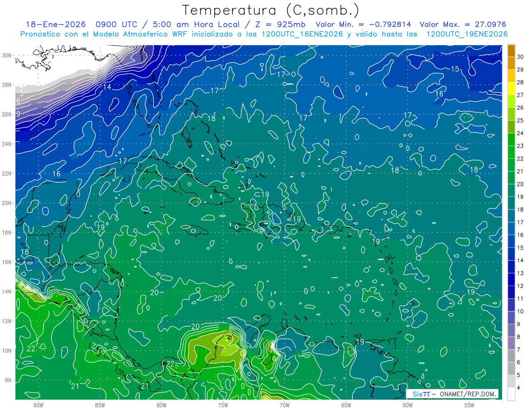Screen dimensions: 532x411
Task: Click the colorbar scale label "12"
Action: pos(520,286)
